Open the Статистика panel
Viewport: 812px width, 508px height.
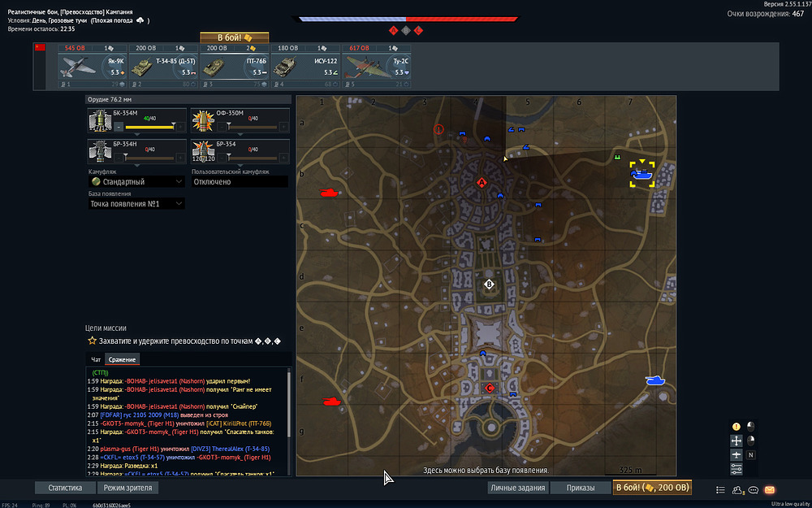click(65, 488)
